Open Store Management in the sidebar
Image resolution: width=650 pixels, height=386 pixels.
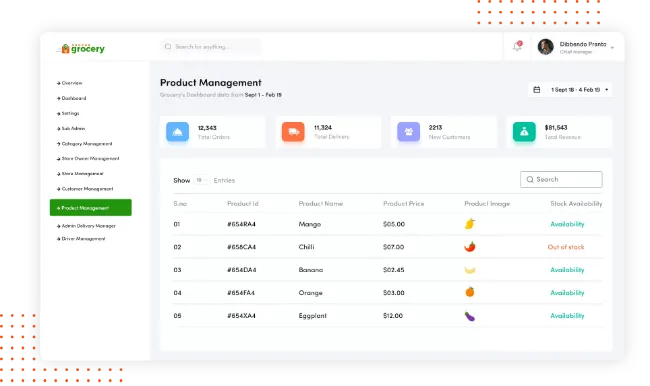pyautogui.click(x=80, y=174)
